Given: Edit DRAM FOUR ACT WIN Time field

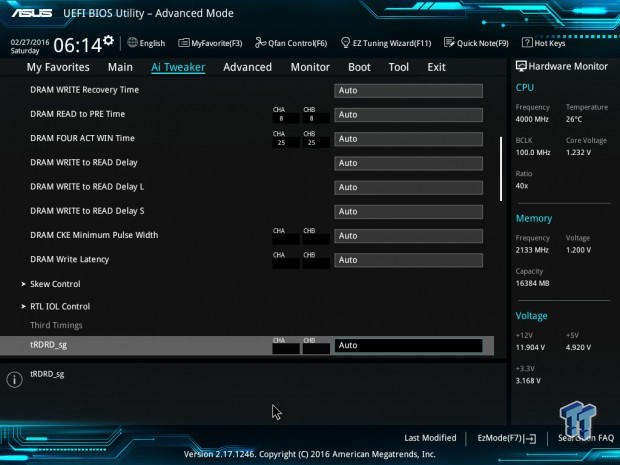Looking at the screenshot, I should click(x=408, y=139).
